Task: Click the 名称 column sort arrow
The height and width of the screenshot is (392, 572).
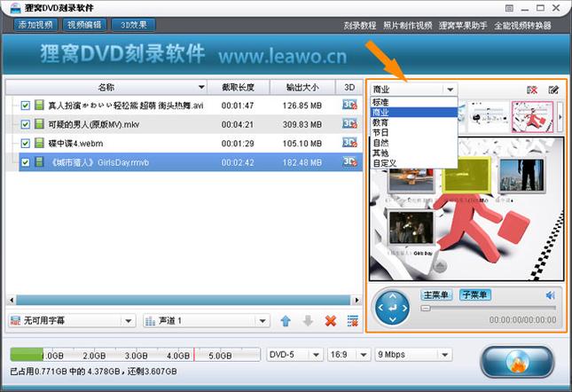Action: pyautogui.click(x=201, y=88)
